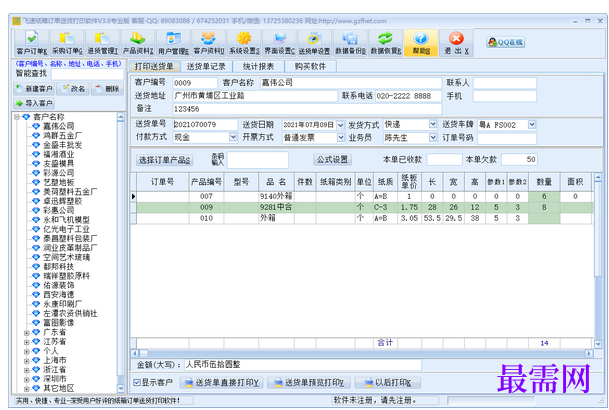Click the 联系人 input field
The width and height of the screenshot is (609, 410).
tap(505, 83)
